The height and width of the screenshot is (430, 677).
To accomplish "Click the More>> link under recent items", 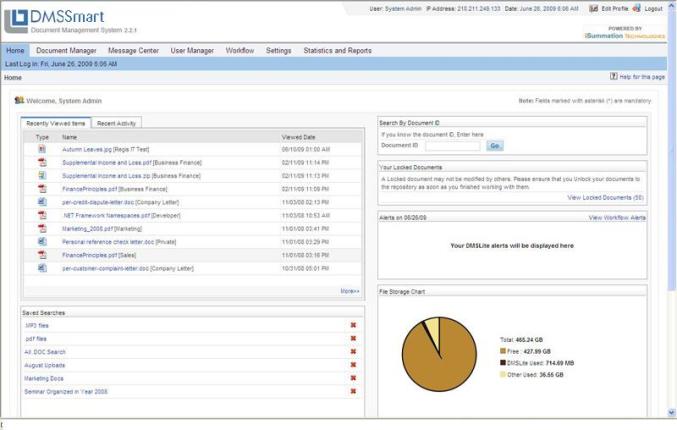I will [349, 291].
